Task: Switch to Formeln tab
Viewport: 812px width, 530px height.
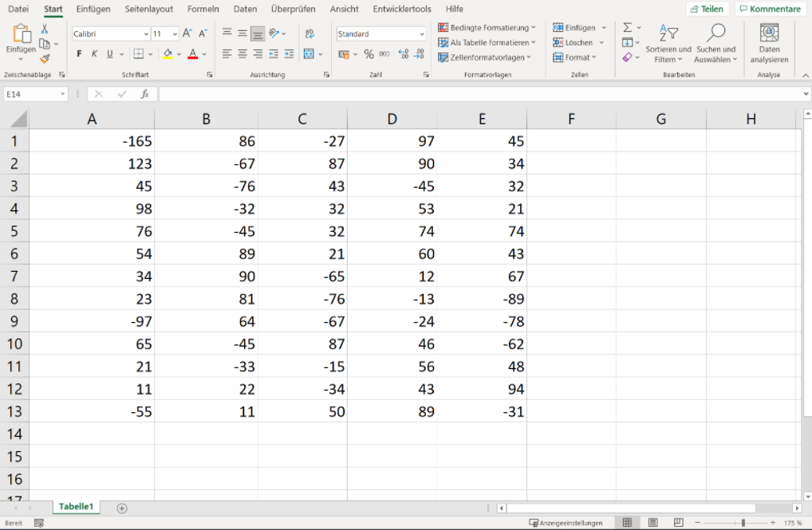Action: tap(203, 9)
